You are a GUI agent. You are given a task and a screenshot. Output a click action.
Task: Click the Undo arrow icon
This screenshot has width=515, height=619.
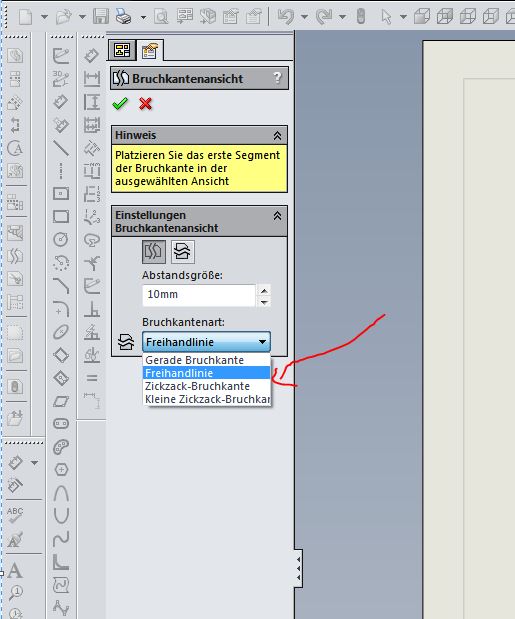(x=286, y=17)
